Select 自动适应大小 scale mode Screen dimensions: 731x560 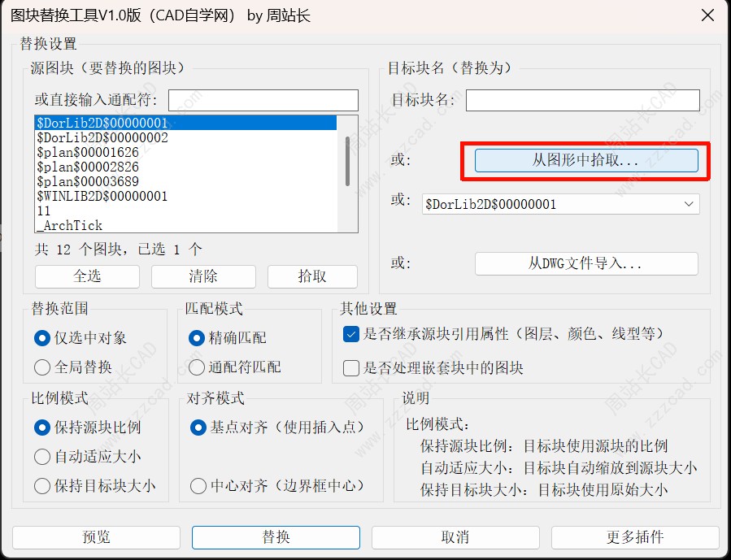pos(42,457)
